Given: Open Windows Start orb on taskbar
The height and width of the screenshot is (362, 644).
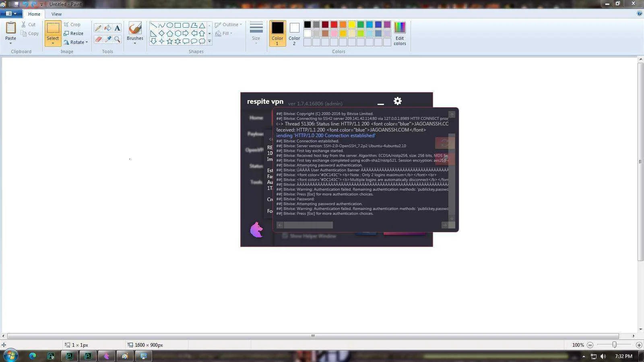Looking at the screenshot, I should 11,356.
